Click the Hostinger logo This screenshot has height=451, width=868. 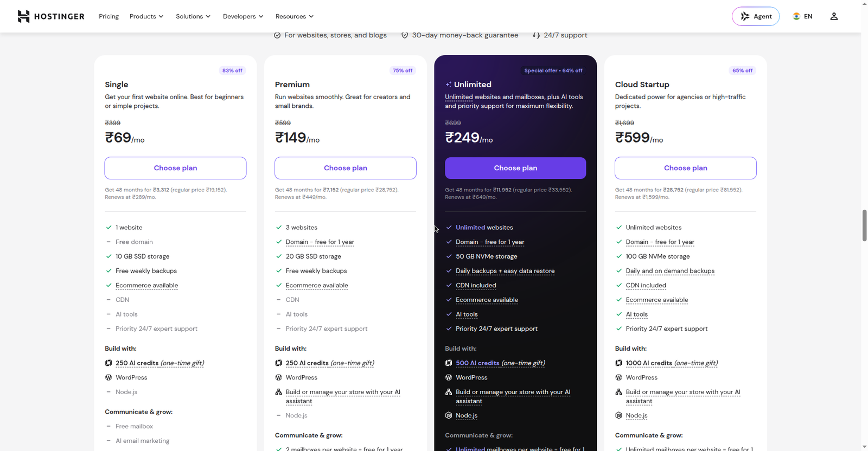[x=50, y=16]
